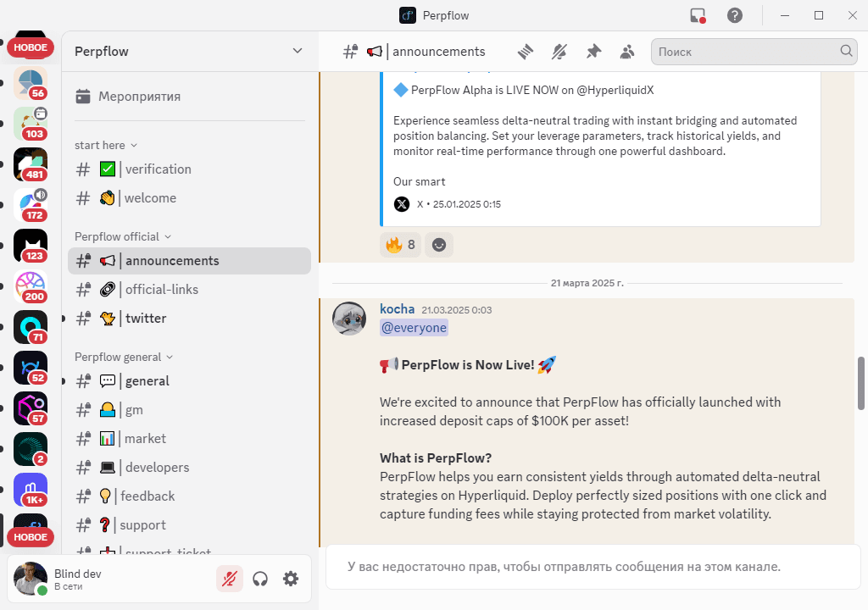Screen dimensions: 868x610
Task: Open the server with the 172 badge
Action: (x=31, y=205)
